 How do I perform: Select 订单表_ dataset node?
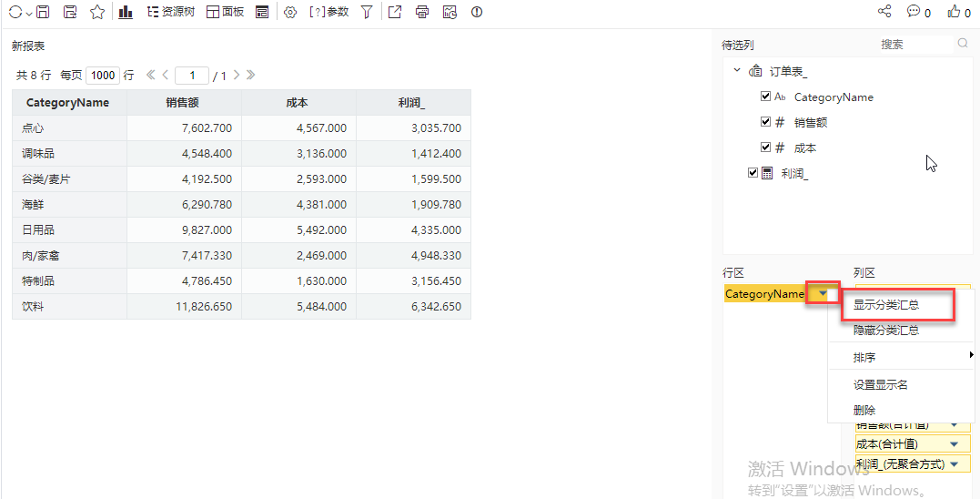(x=787, y=72)
